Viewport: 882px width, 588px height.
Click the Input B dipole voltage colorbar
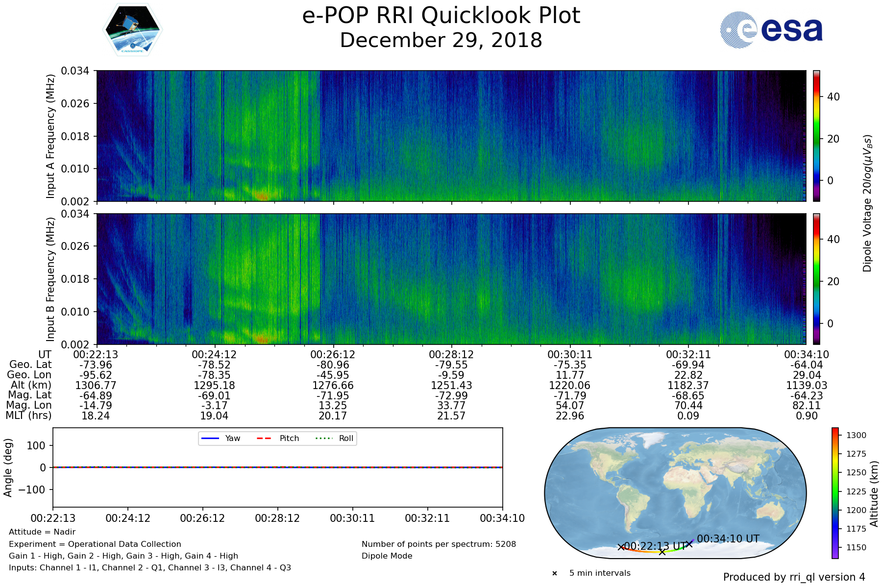(816, 279)
